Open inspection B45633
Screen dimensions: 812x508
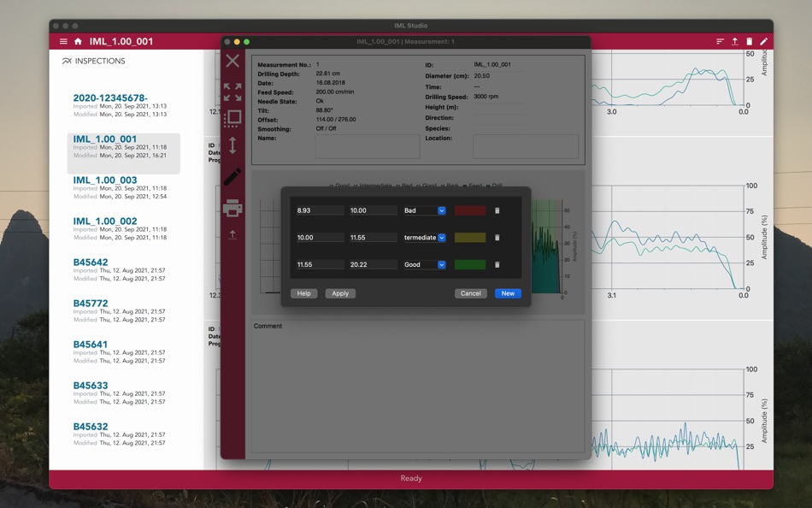coord(124,393)
